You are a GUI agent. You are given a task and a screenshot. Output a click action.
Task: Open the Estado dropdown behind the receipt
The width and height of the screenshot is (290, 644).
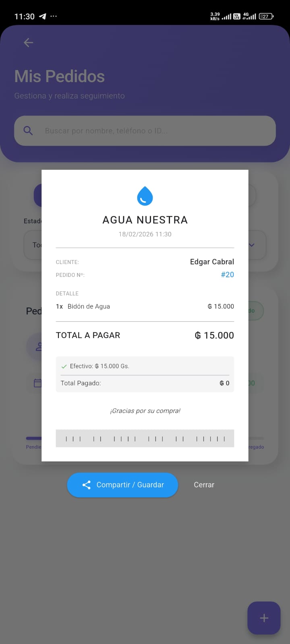[x=34, y=245]
